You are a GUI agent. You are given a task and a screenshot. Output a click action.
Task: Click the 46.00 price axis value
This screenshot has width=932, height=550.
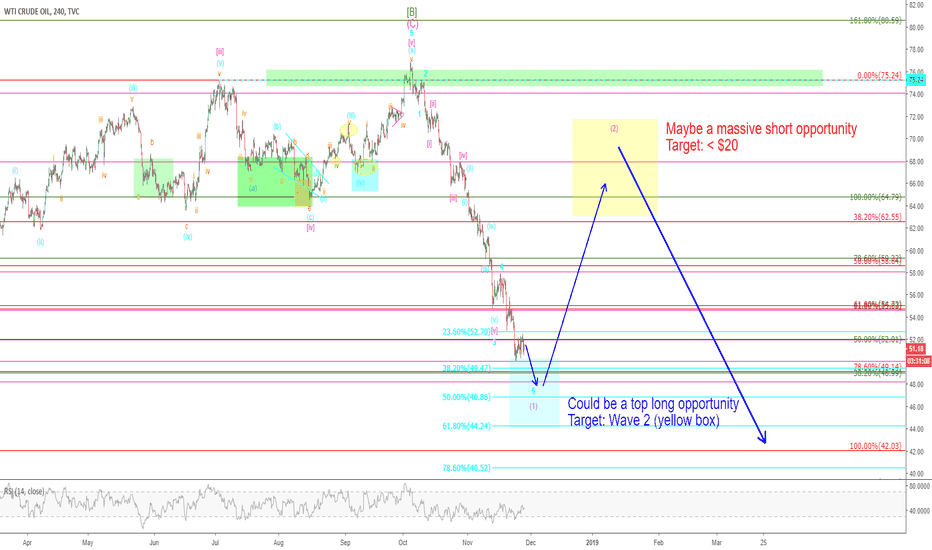[x=916, y=407]
